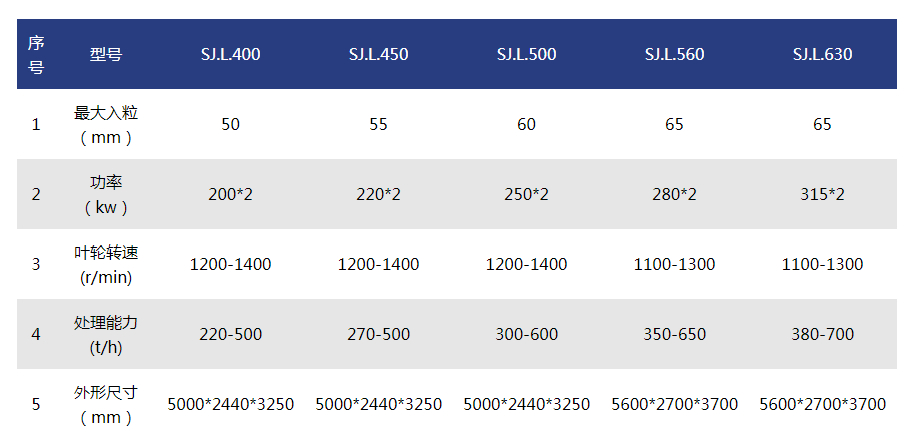The width and height of the screenshot is (914, 435).
Task: Click the 200*2 power value
Action: coord(230,194)
